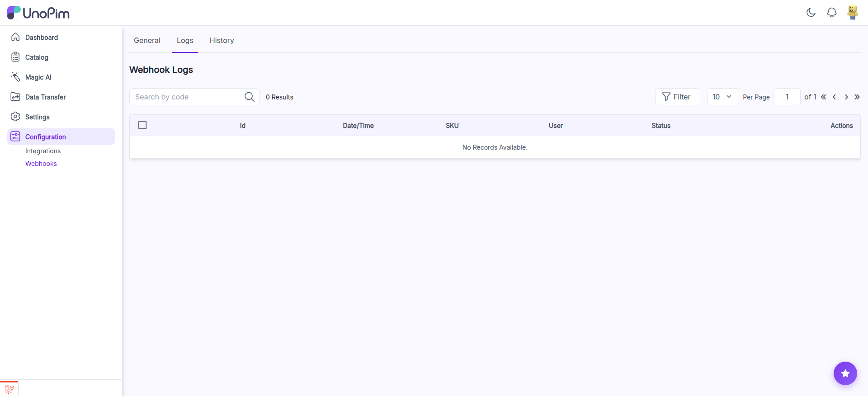This screenshot has height=396, width=868.
Task: Click the Settings gear icon
Action: pos(15,117)
